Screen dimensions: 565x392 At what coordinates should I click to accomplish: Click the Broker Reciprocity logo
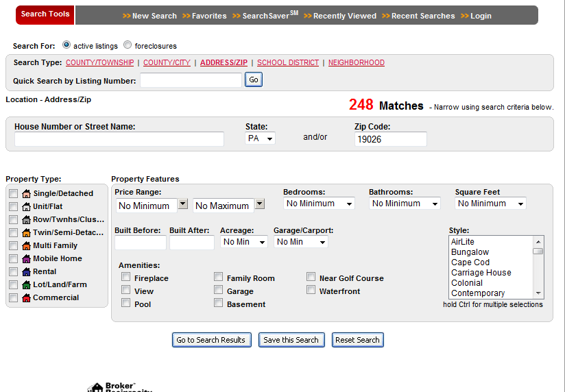coord(120,387)
